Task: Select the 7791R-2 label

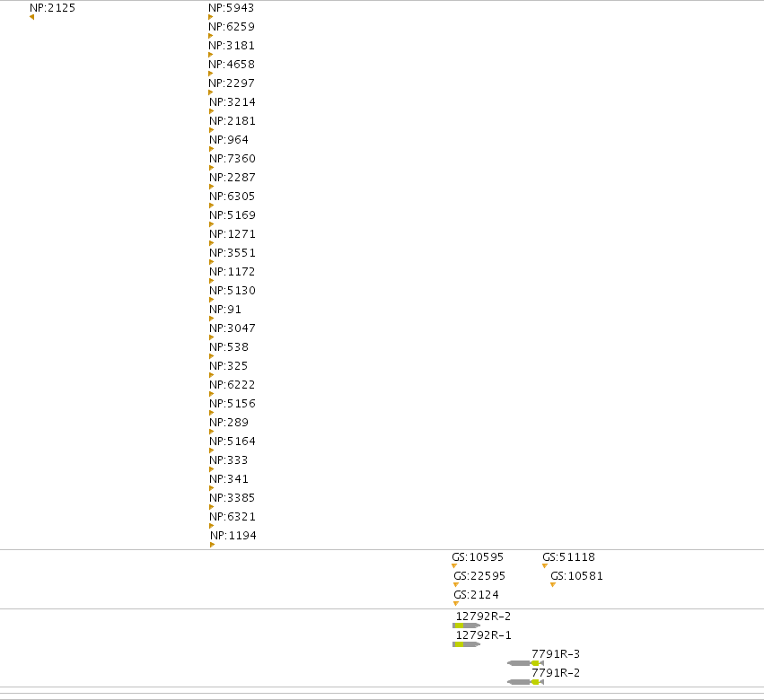Action: pos(556,673)
